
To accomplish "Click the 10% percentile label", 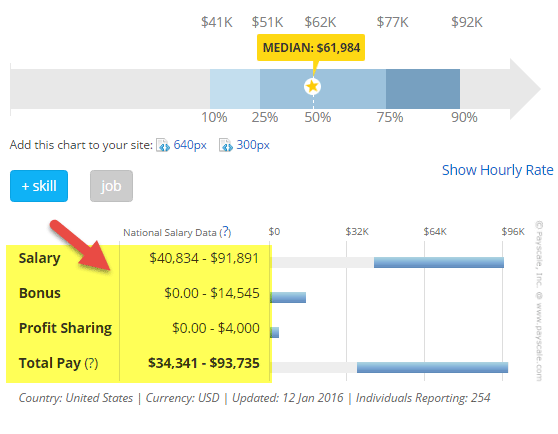I will [x=214, y=117].
